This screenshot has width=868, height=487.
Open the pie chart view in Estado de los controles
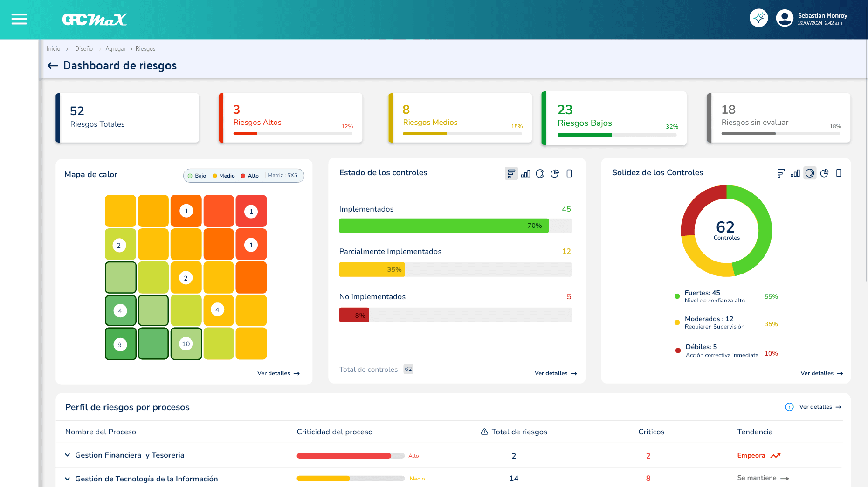[x=555, y=173]
